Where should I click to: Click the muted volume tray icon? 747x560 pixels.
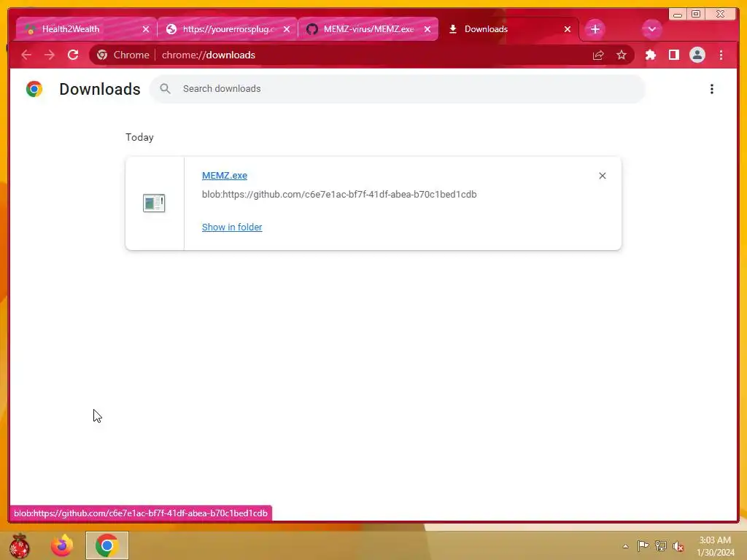678,545
